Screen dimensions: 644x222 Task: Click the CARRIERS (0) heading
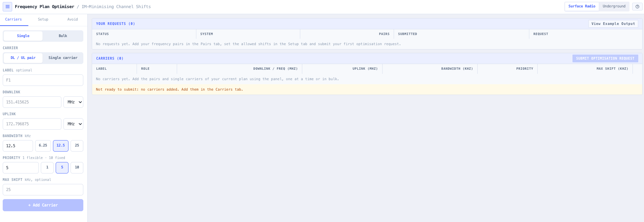(x=110, y=59)
